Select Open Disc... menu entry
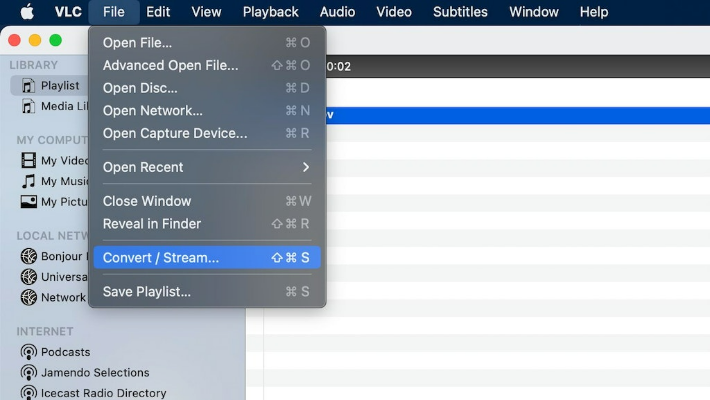This screenshot has width=710, height=400. click(x=207, y=88)
